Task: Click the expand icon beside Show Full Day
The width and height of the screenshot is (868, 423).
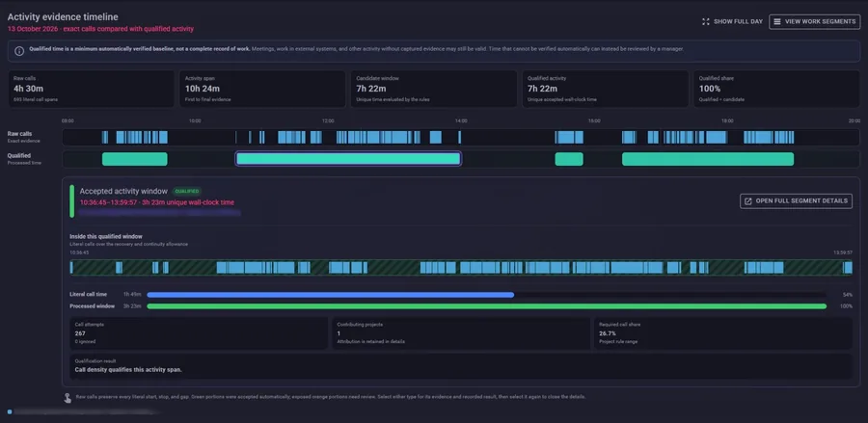Action: click(x=705, y=21)
